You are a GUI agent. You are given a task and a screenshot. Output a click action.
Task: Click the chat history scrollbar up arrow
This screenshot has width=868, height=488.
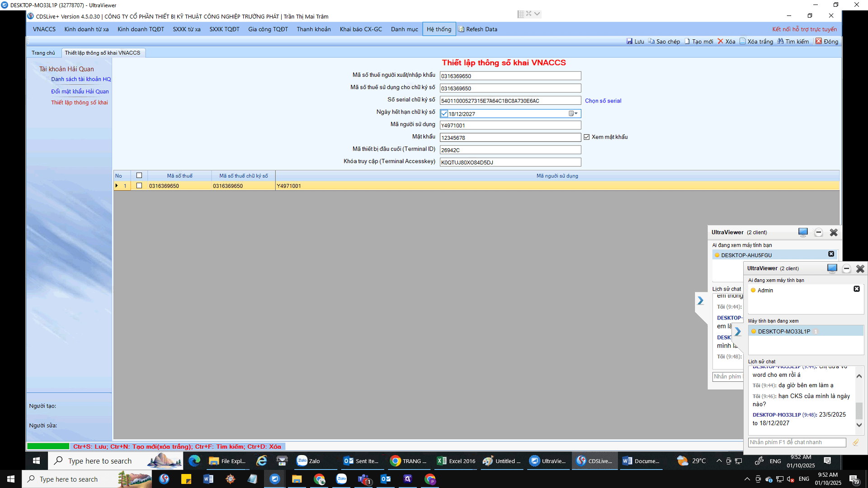point(859,376)
